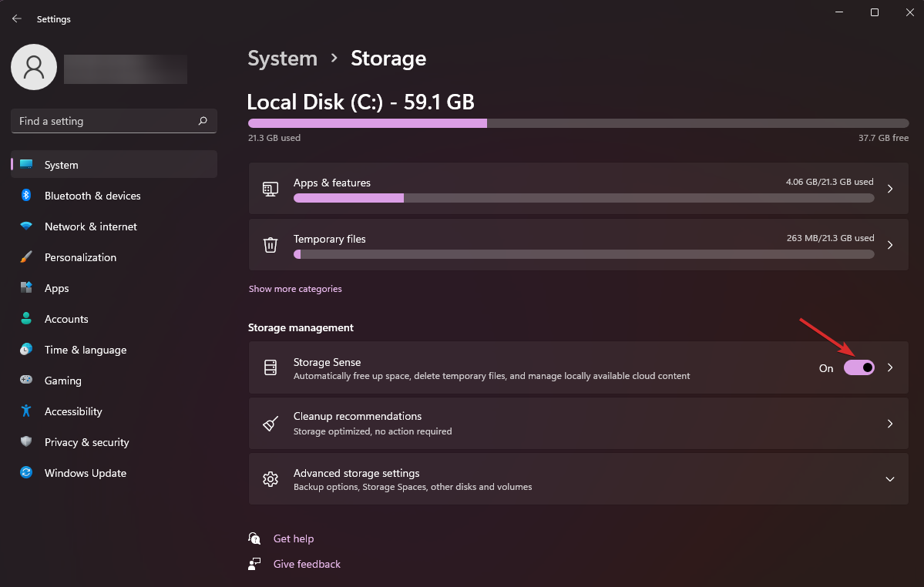
Task: Go to Personalization settings
Action: (x=114, y=257)
